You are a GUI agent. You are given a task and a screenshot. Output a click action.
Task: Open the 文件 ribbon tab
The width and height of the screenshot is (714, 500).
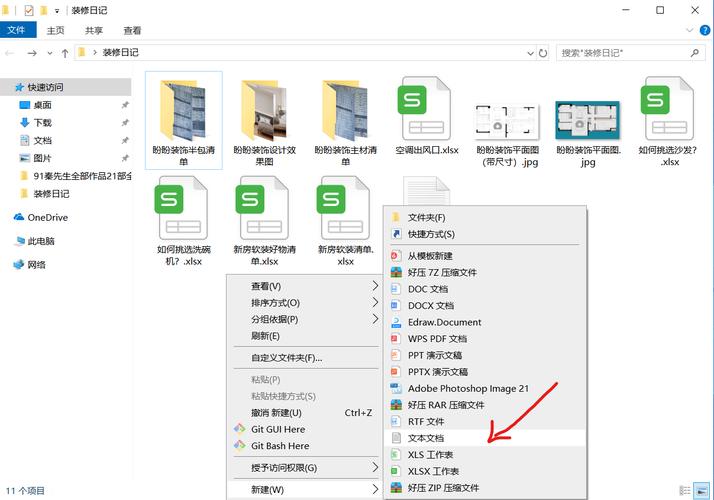pos(18,30)
